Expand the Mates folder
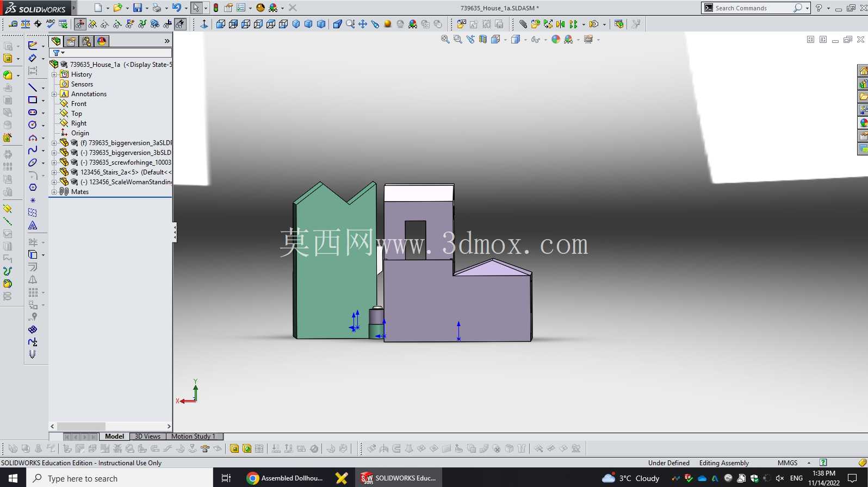This screenshot has width=868, height=487. pyautogui.click(x=54, y=192)
